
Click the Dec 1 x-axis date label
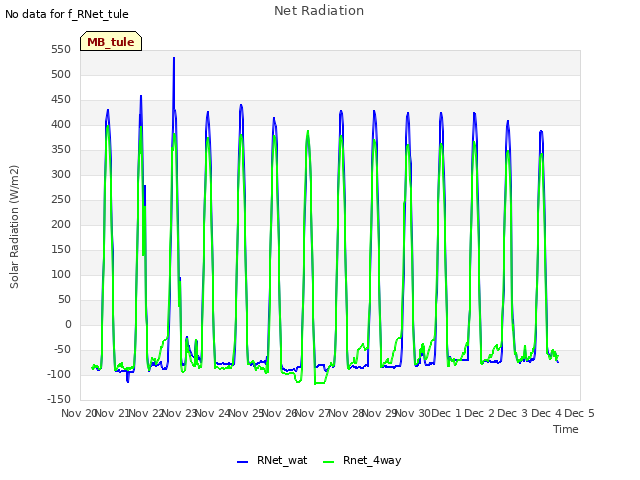click(446, 413)
